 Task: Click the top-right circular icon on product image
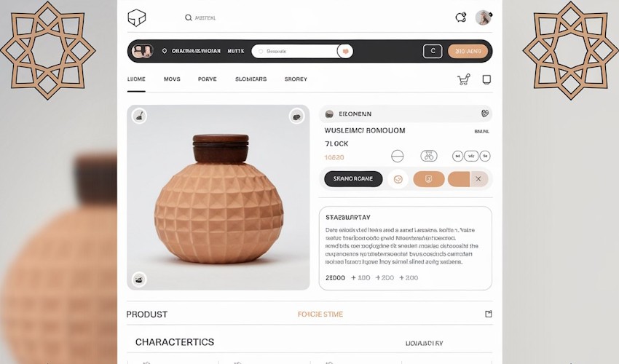[x=297, y=116]
